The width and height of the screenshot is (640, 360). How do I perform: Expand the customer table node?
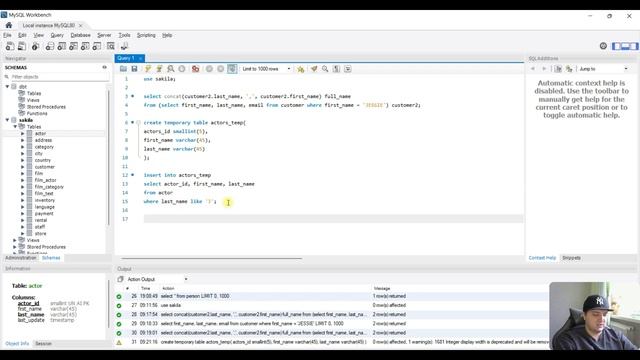(23, 167)
